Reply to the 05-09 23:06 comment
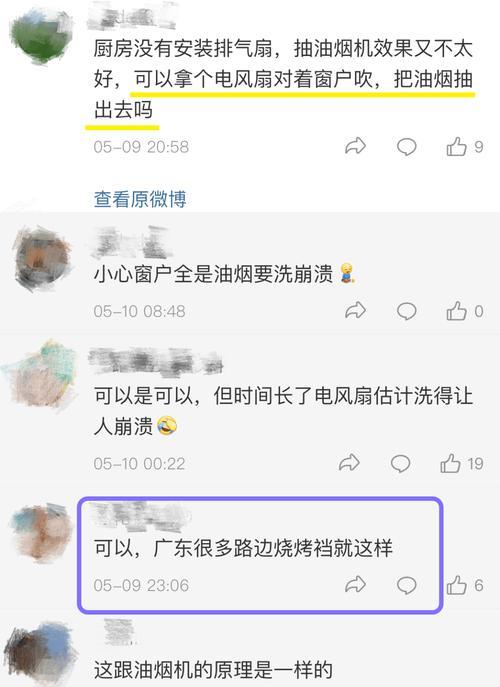 tap(406, 585)
